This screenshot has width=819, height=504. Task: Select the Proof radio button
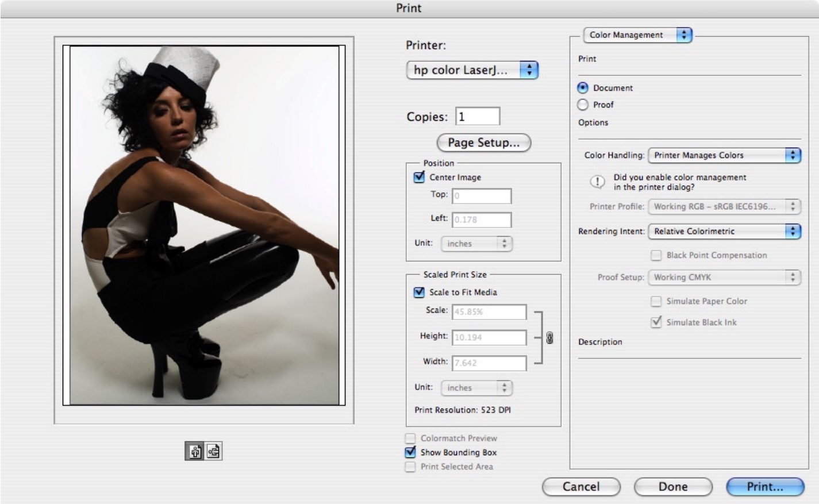pos(583,105)
